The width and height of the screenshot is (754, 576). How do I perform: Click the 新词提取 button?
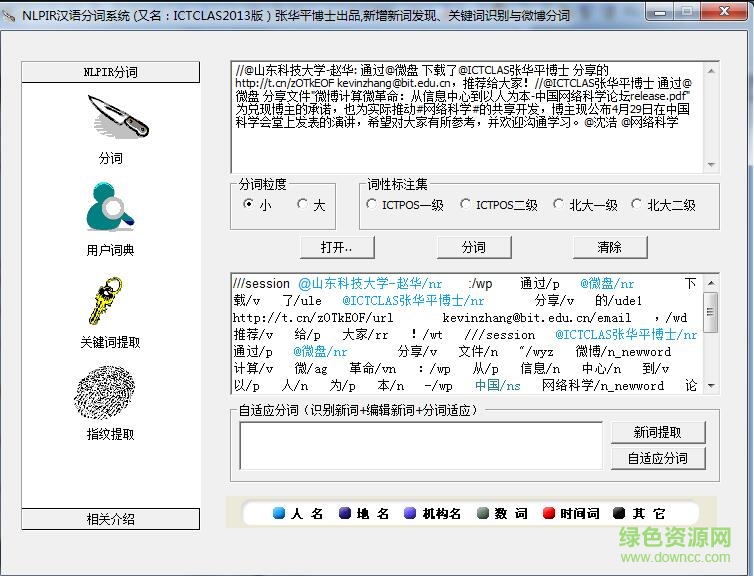[x=657, y=432]
